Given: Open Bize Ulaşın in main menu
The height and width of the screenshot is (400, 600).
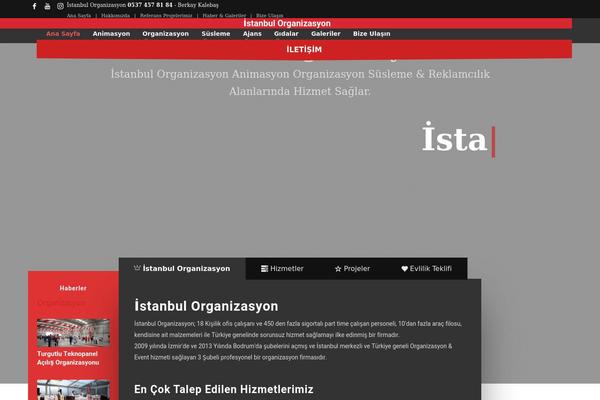Looking at the screenshot, I should [372, 34].
